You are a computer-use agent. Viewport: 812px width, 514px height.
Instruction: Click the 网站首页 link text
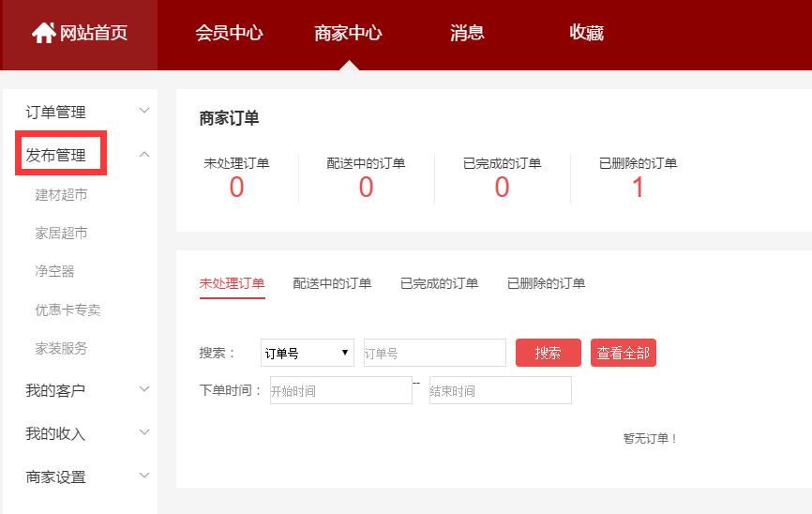94,33
